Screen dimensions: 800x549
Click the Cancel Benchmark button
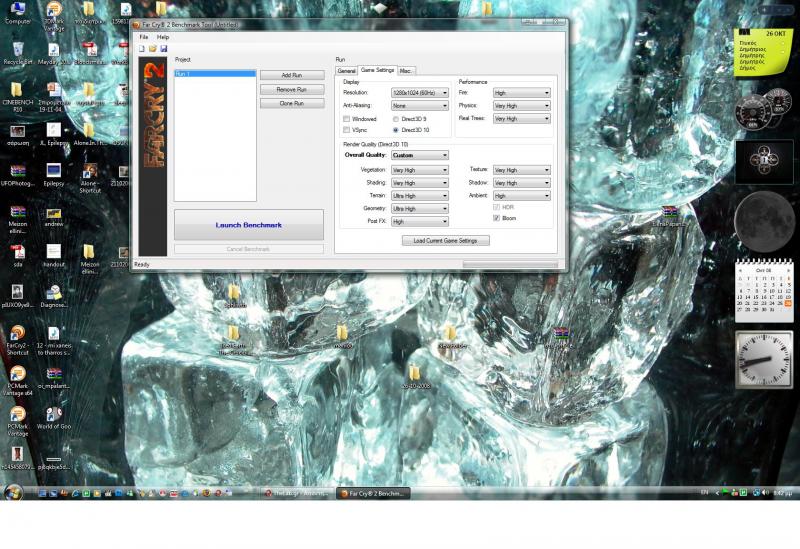pos(249,249)
